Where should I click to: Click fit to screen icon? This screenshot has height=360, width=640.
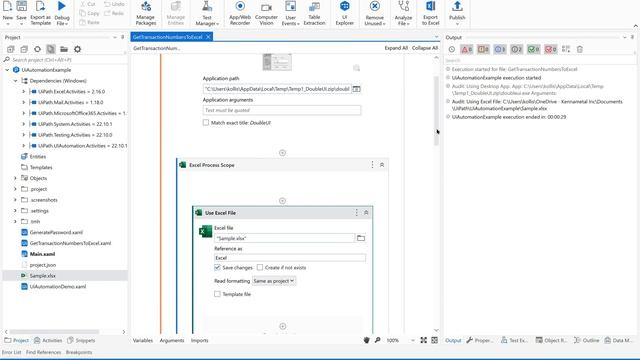click(x=424, y=340)
